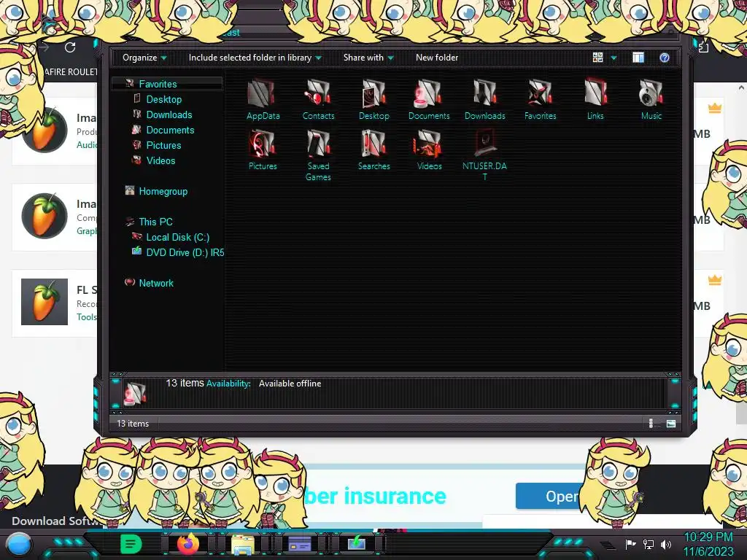Image resolution: width=747 pixels, height=560 pixels.
Task: Click the square FL Studio thumbnail in browser
Action: pos(44,302)
